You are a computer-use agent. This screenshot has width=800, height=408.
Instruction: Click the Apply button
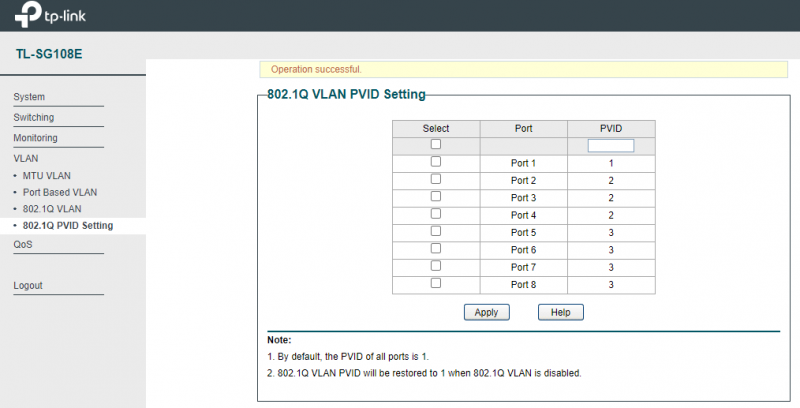coord(486,312)
